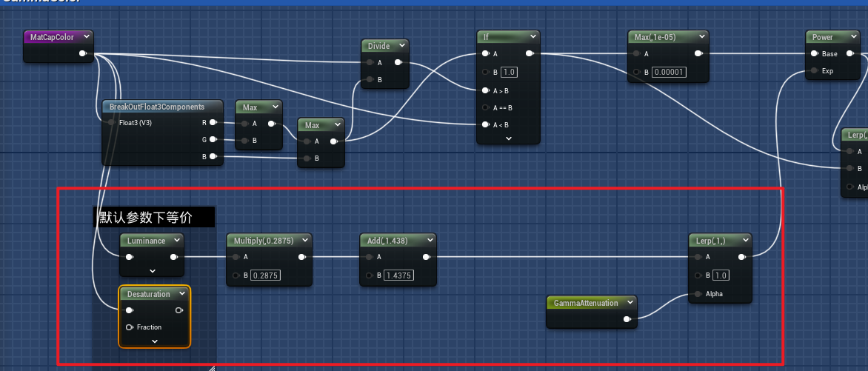The height and width of the screenshot is (371, 868).
Task: Select the Desaturation node title
Action: point(148,294)
